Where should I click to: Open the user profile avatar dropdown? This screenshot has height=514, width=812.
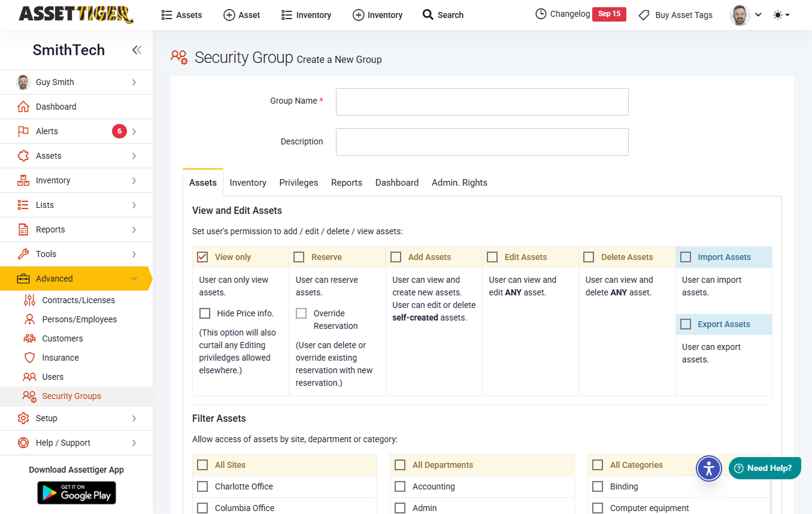[745, 15]
